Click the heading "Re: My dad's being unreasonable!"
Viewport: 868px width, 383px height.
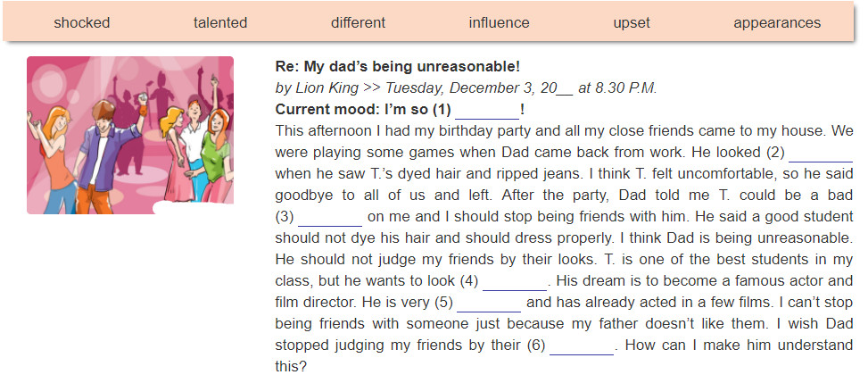(x=398, y=67)
